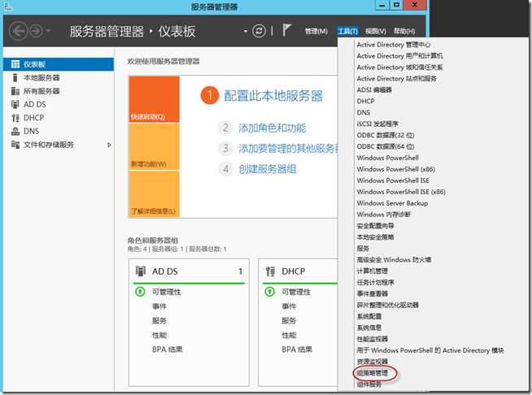This screenshot has width=532, height=395.
Task: Click 添加角色和功能 link
Action: (273, 128)
